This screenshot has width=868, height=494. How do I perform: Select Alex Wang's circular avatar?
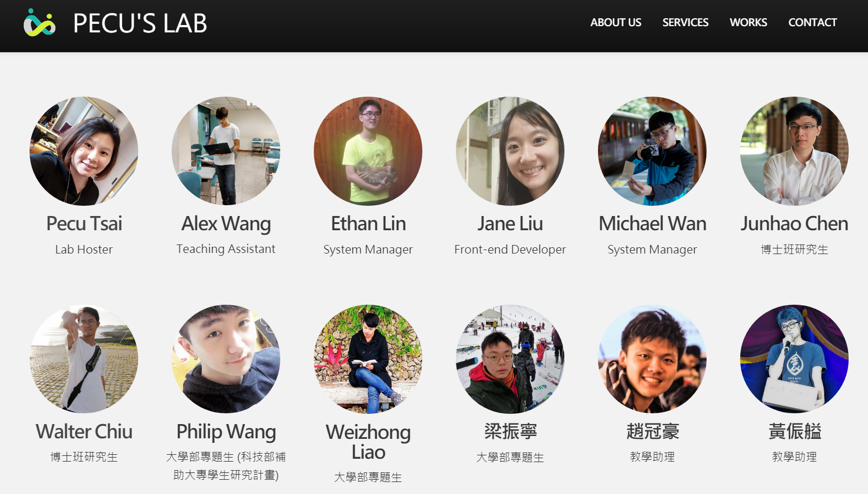(226, 151)
